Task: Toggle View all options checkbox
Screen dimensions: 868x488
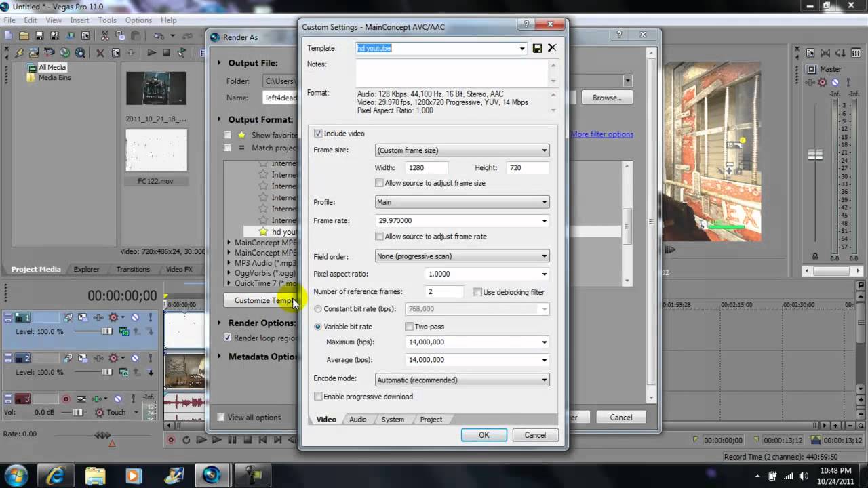Action: click(221, 418)
